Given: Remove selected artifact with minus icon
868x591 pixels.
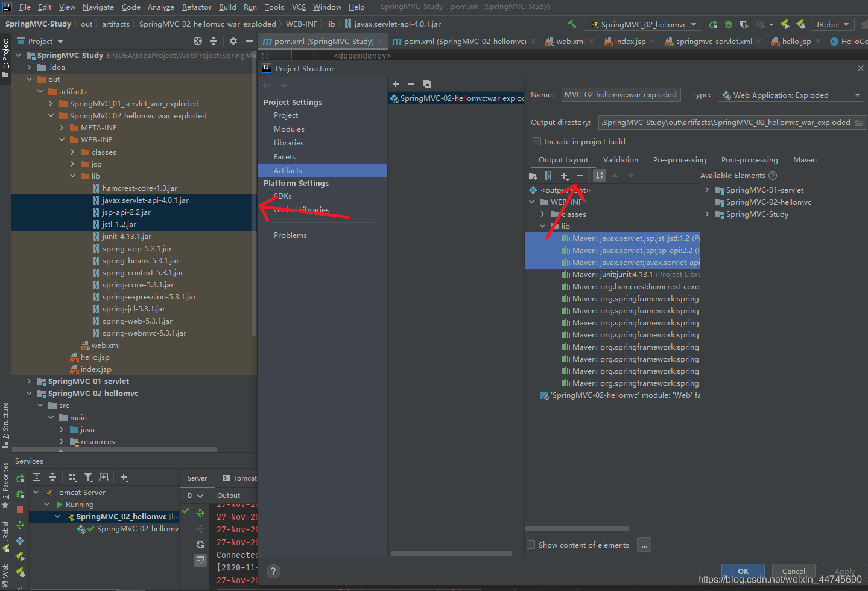Looking at the screenshot, I should point(411,84).
